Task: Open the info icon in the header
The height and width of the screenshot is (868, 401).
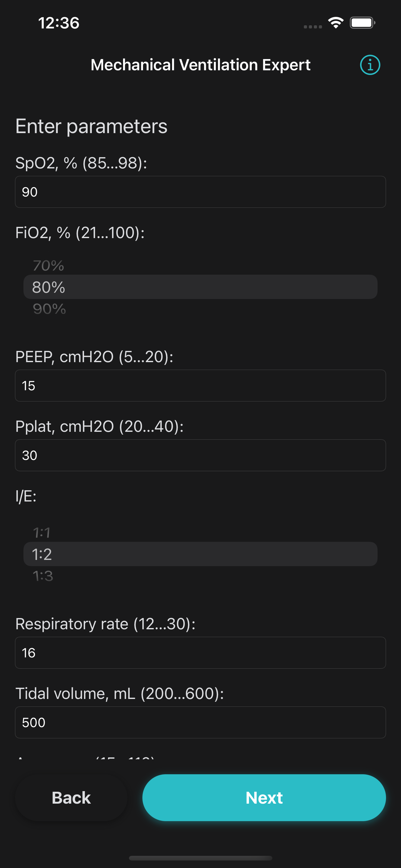Action: 370,65
